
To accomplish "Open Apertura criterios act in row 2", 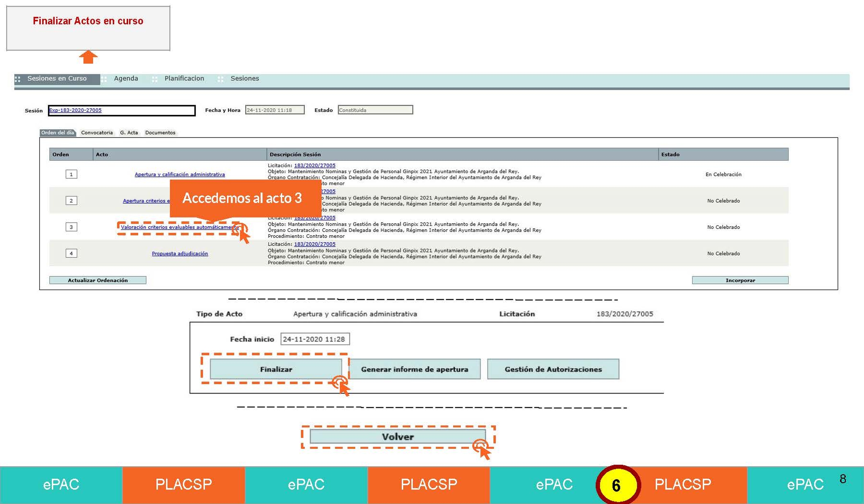I will 146,201.
